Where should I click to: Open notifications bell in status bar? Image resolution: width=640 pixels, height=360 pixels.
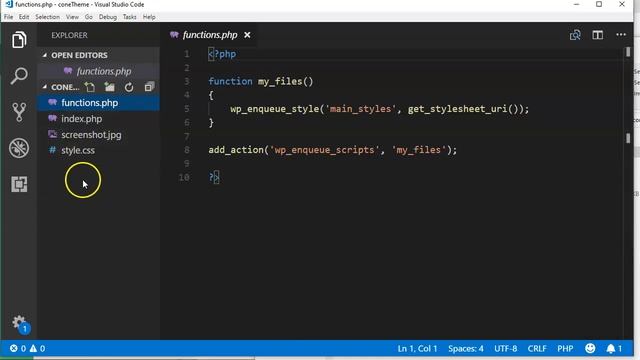click(x=614, y=349)
